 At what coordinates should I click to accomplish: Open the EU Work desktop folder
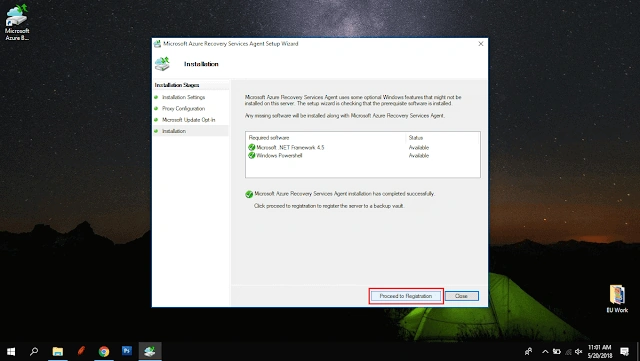[x=617, y=299]
